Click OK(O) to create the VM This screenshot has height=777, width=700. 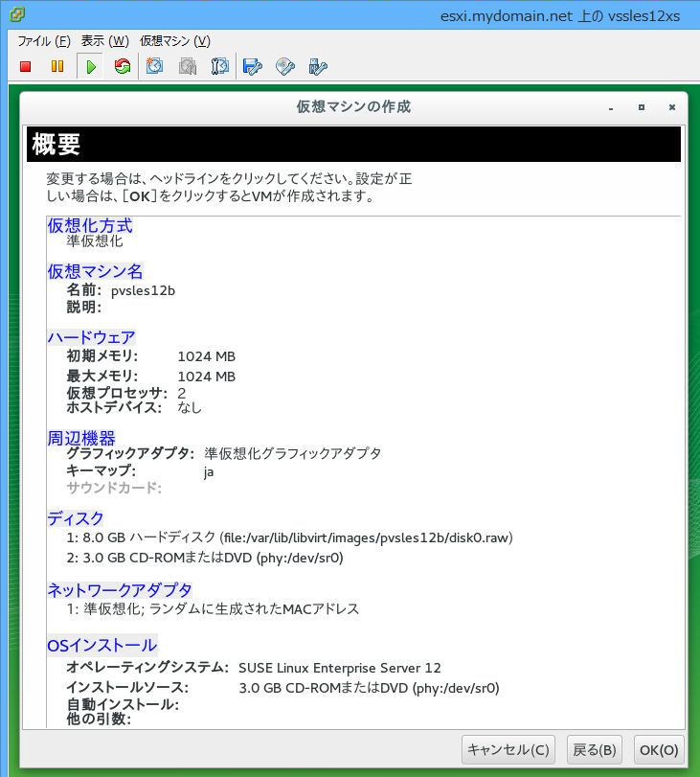pos(659,750)
